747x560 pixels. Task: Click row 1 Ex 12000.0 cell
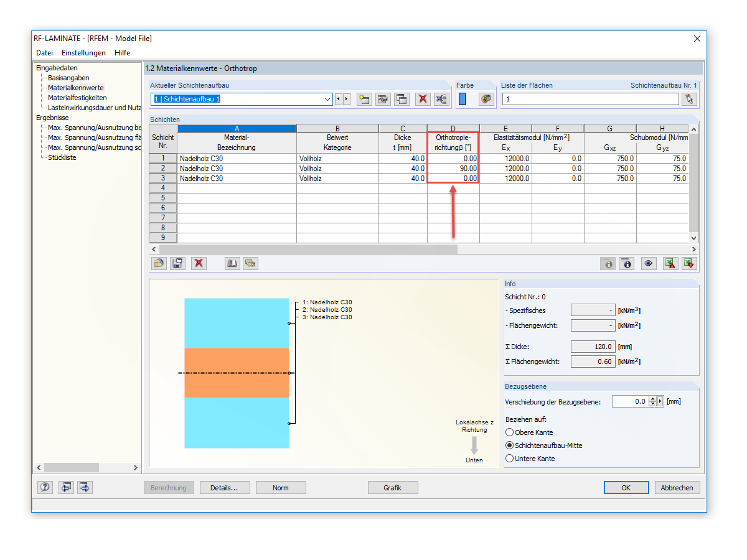click(505, 159)
